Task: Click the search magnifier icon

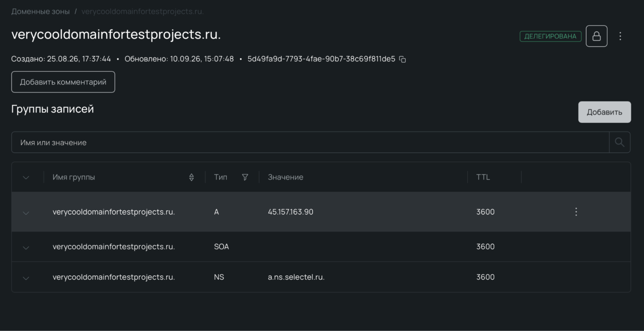Action: point(620,142)
